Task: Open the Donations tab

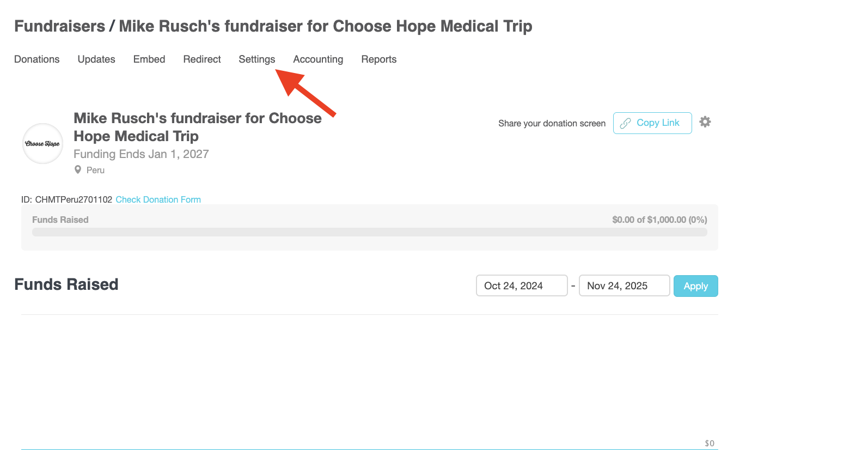Action: point(37,59)
